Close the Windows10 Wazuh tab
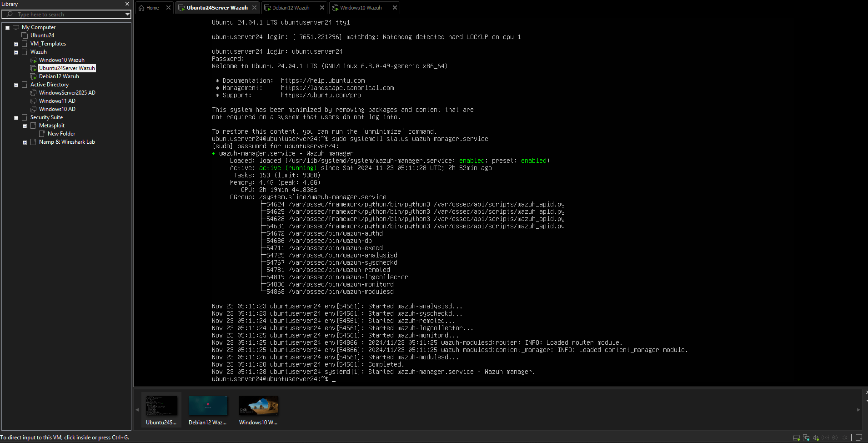Viewport: 868px width, 443px height. click(395, 8)
